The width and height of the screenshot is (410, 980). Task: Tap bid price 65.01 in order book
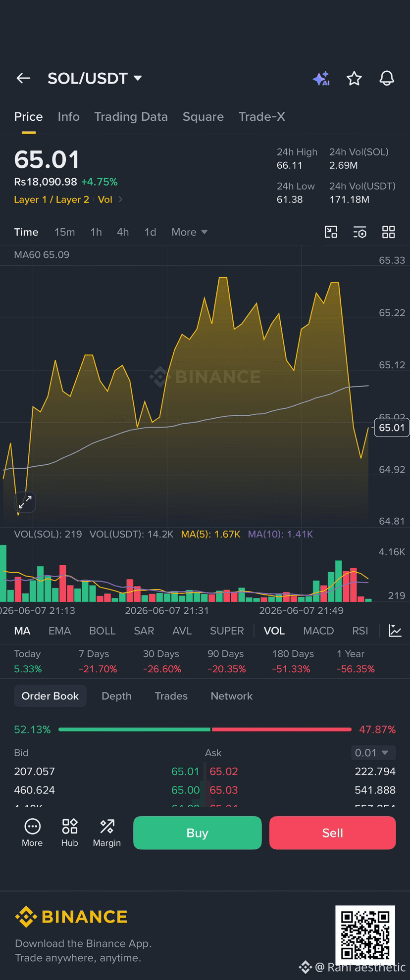click(x=185, y=772)
